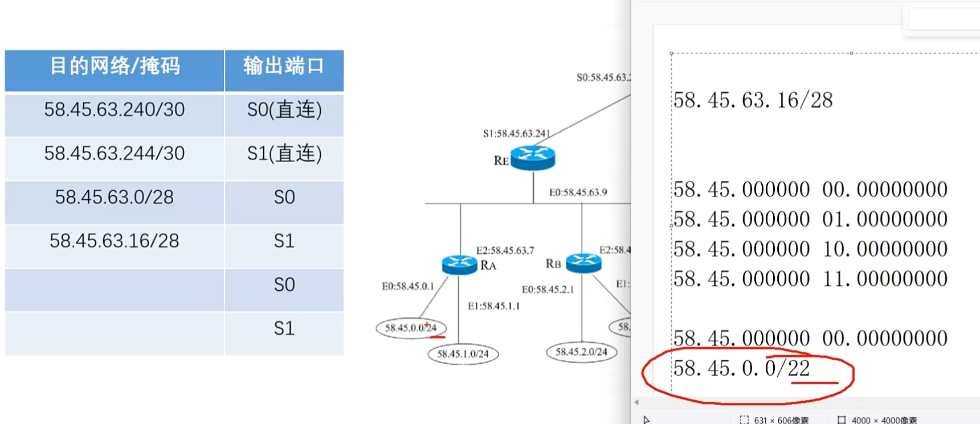Image resolution: width=980 pixels, height=424 pixels.
Task: Click the S0 cell in the fifth table row
Action: pos(284,290)
